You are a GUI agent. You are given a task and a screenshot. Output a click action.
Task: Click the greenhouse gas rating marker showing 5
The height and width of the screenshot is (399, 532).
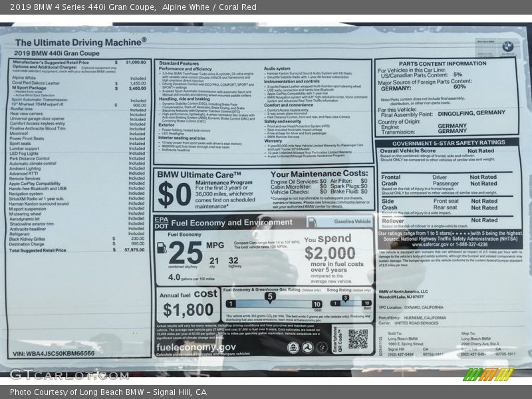coord(270,297)
